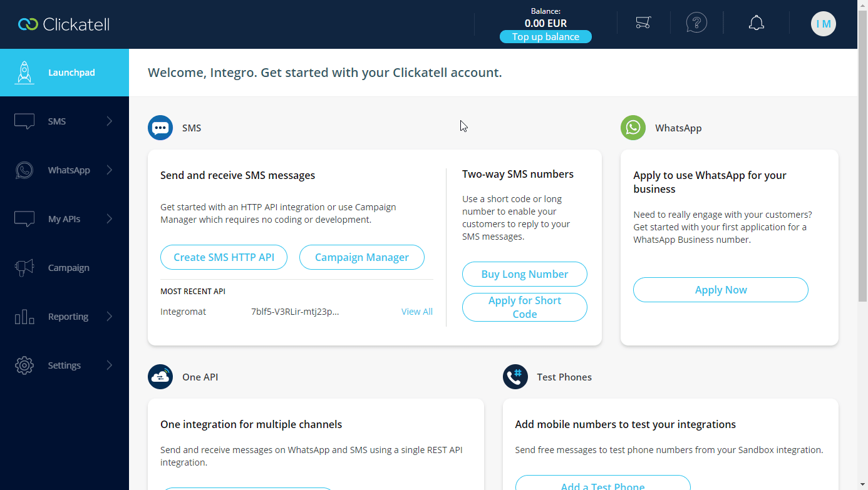Screen dimensions: 868x490
Task: Open the Campaign menu item
Action: coord(65,268)
